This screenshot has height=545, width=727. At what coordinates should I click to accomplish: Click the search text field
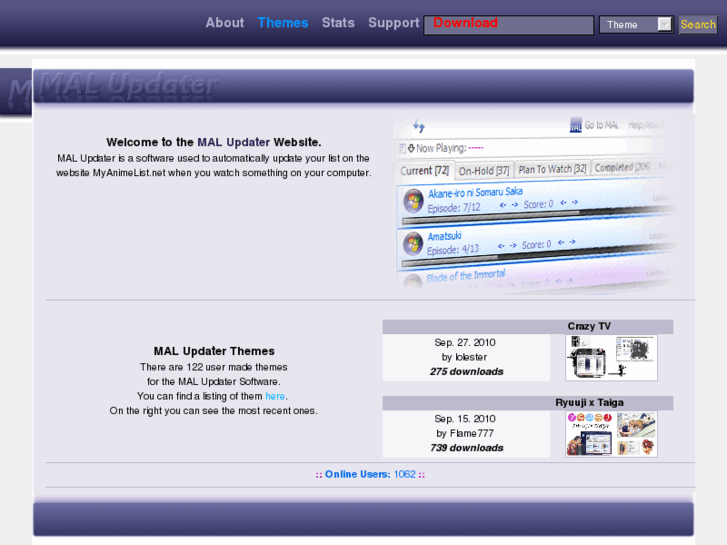pyautogui.click(x=509, y=25)
